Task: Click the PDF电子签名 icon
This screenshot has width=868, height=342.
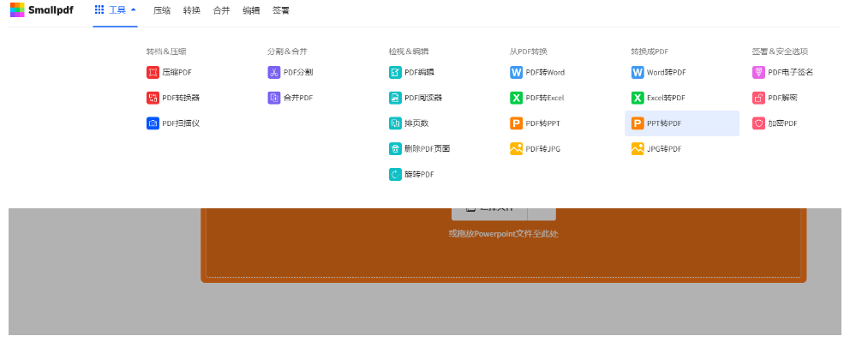Action: [x=759, y=73]
